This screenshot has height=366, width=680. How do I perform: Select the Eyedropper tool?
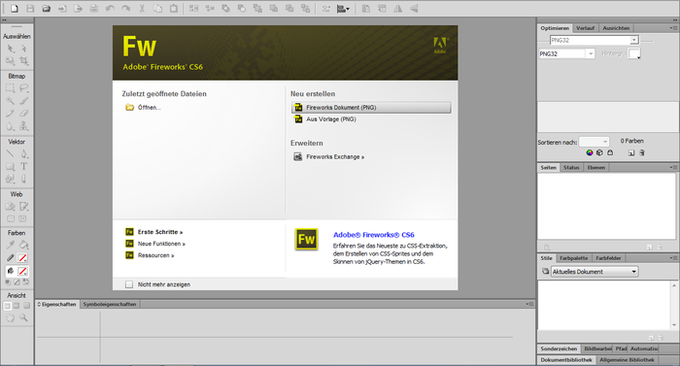pyautogui.click(x=10, y=245)
